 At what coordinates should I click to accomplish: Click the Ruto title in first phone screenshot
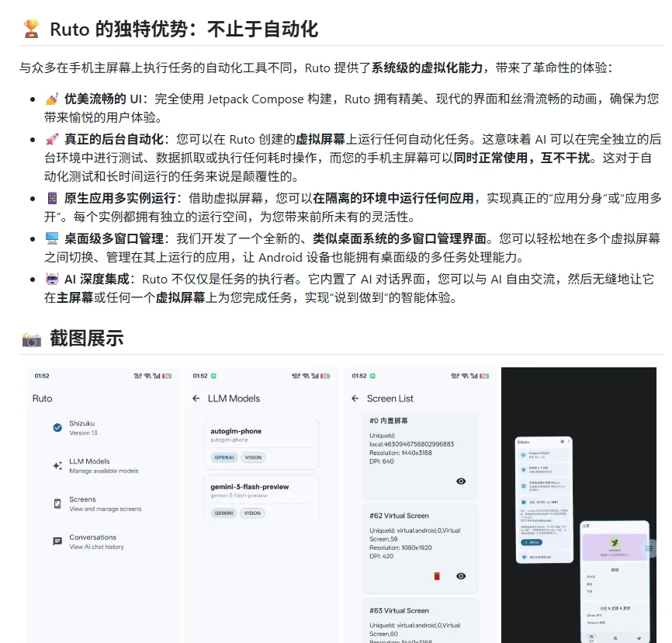tap(42, 398)
